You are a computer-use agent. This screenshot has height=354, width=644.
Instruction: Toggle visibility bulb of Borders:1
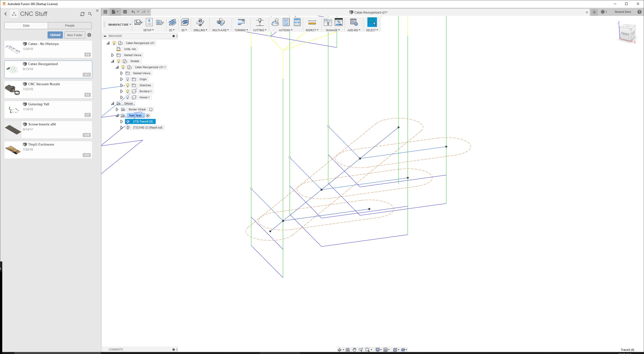tap(127, 91)
